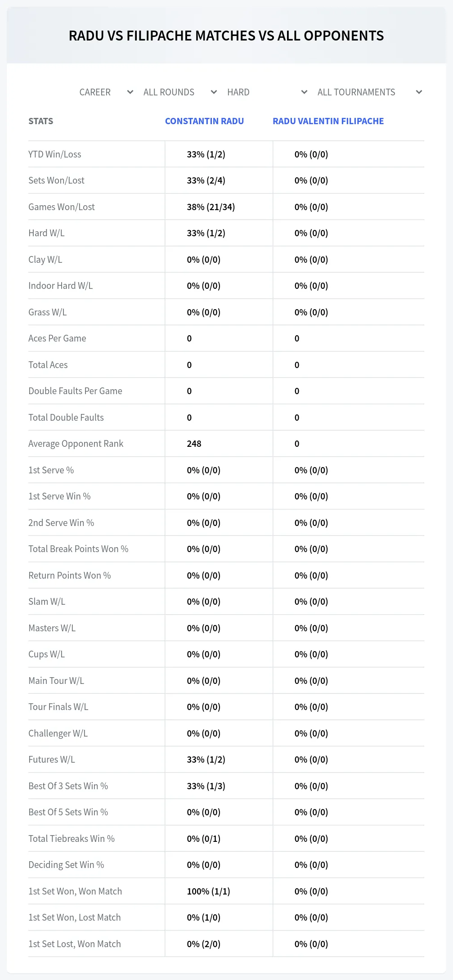453x980 pixels.
Task: Click the chevron next to HARD
Action: pyautogui.click(x=304, y=92)
